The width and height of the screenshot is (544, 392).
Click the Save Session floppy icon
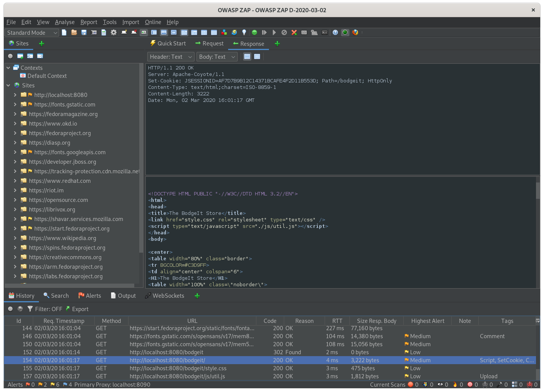pyautogui.click(x=84, y=32)
